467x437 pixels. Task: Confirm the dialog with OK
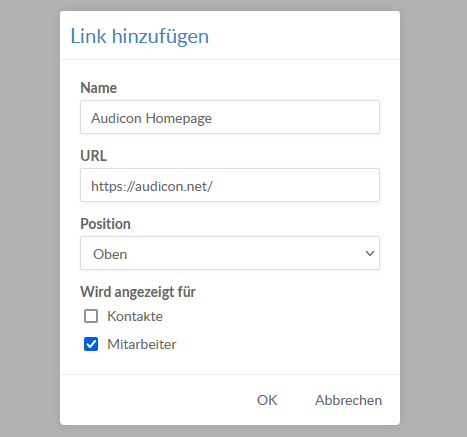coord(267,400)
